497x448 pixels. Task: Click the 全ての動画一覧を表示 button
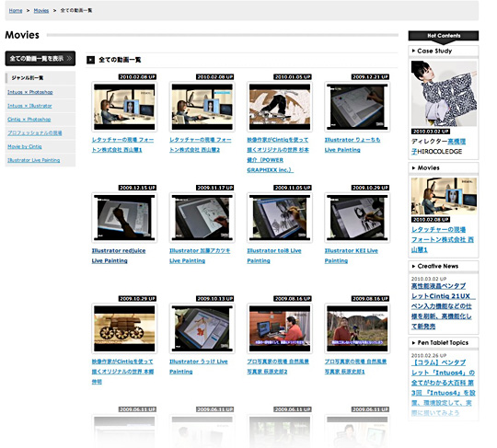pyautogui.click(x=40, y=58)
